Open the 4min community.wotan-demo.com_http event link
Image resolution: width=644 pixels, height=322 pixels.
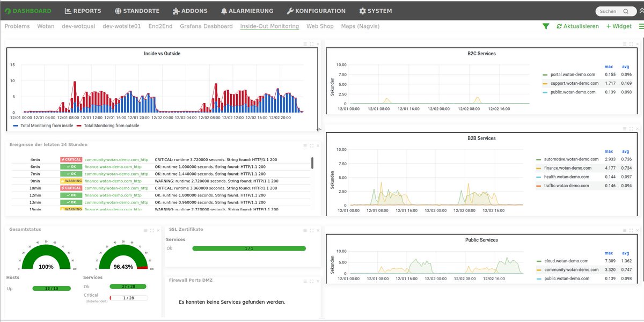coord(116,160)
